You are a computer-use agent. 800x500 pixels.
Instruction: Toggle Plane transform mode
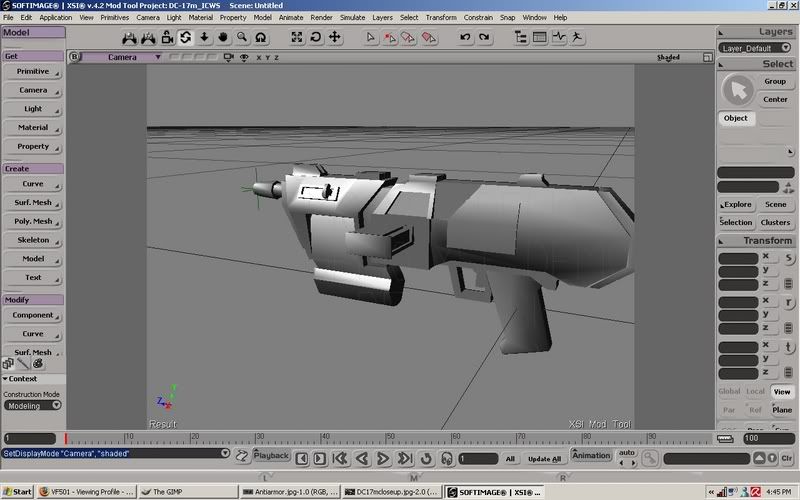782,410
